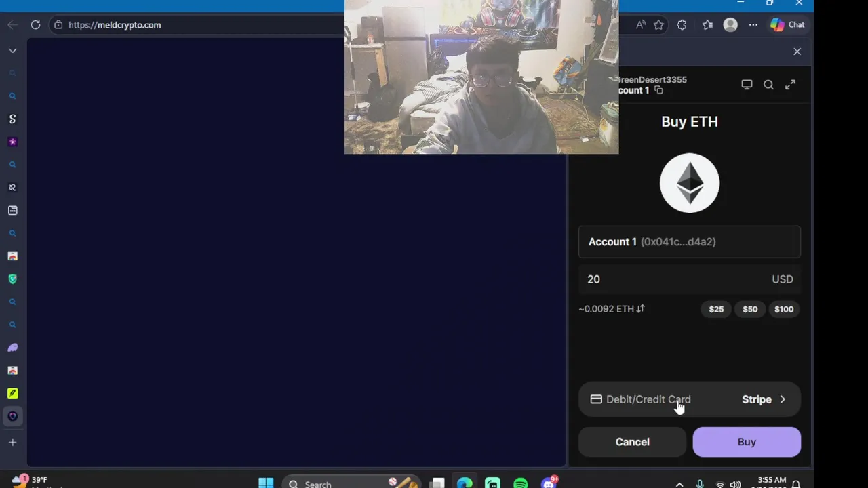The height and width of the screenshot is (488, 868).
Task: Open Copilot Chat in the toolbar
Action: point(787,25)
